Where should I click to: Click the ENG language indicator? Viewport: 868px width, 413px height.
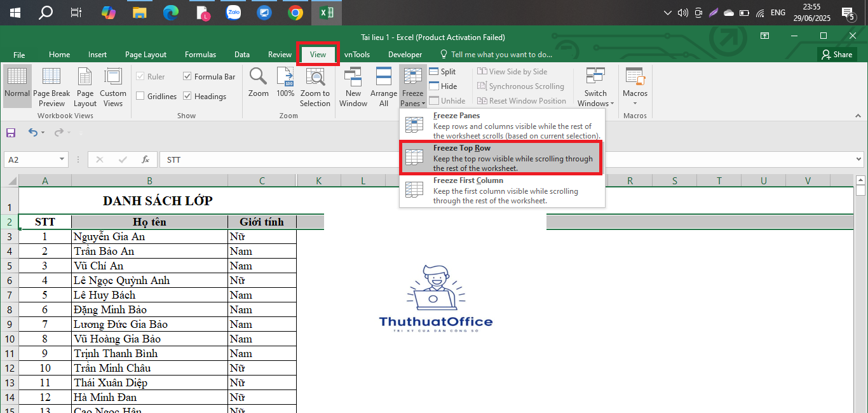click(x=778, y=12)
